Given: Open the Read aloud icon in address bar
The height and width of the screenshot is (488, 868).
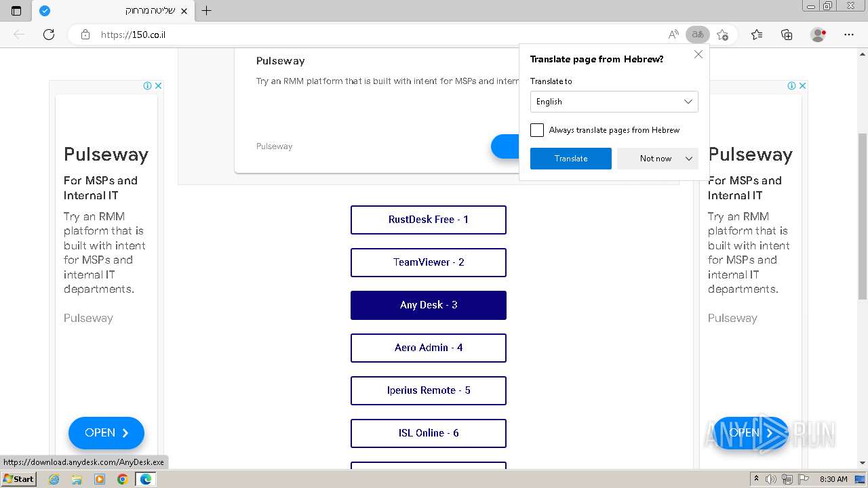Looking at the screenshot, I should click(x=673, y=35).
